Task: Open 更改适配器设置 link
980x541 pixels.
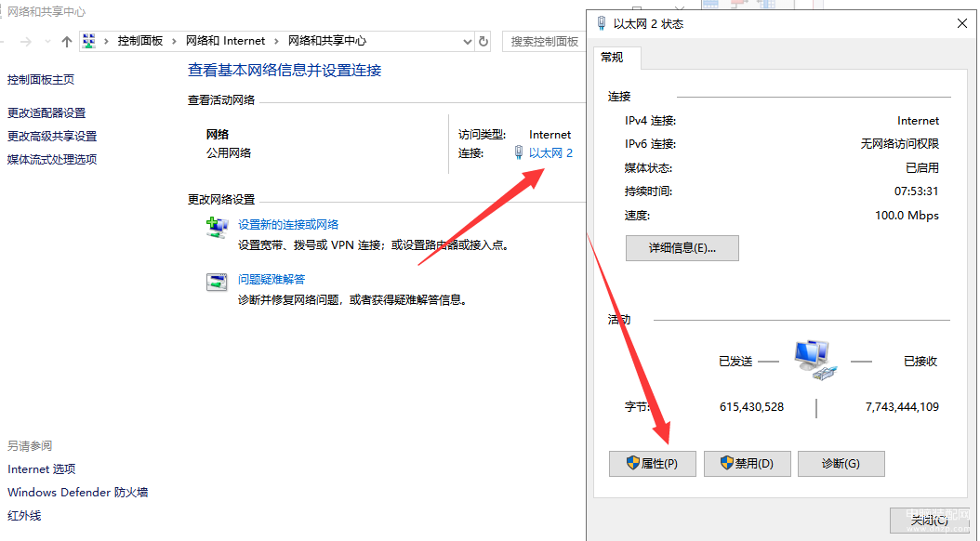Action: coord(46,113)
